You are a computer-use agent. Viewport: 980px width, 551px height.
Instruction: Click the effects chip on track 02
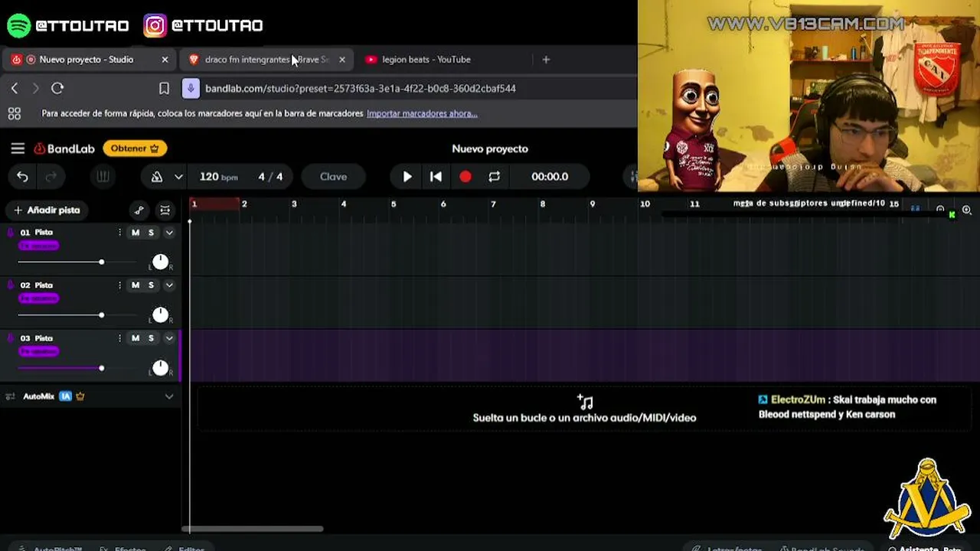pyautogui.click(x=39, y=298)
